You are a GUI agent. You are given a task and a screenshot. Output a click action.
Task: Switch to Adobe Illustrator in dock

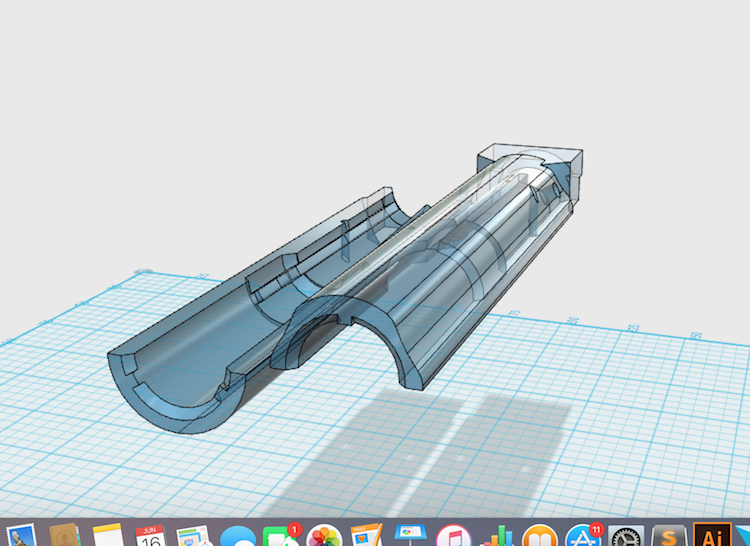point(712,535)
